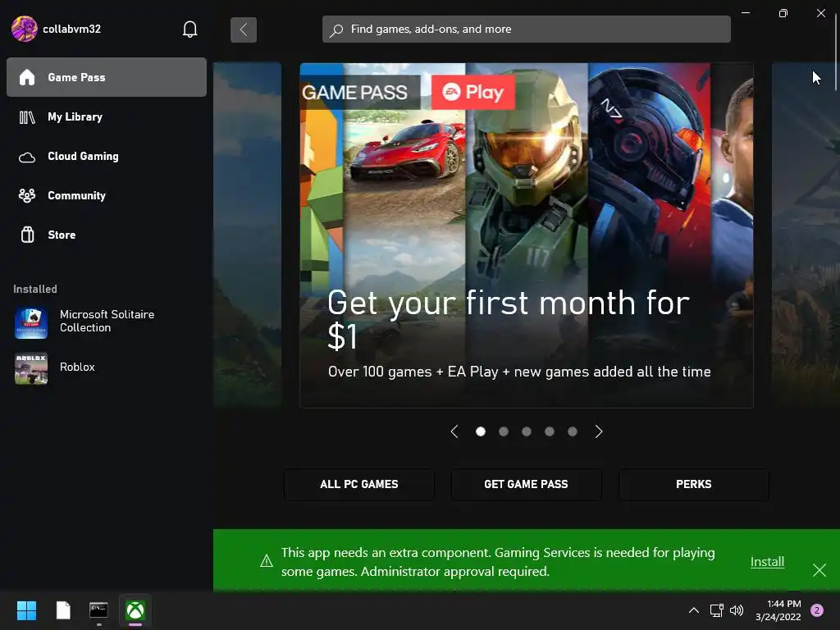Open the Roblox game thumbnail
This screenshot has height=630, width=840.
pyautogui.click(x=31, y=368)
